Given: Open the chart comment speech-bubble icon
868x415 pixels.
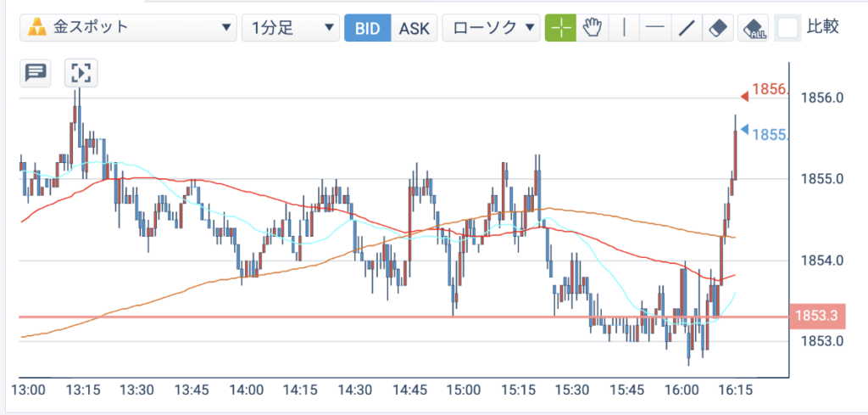Looking at the screenshot, I should 36,73.
